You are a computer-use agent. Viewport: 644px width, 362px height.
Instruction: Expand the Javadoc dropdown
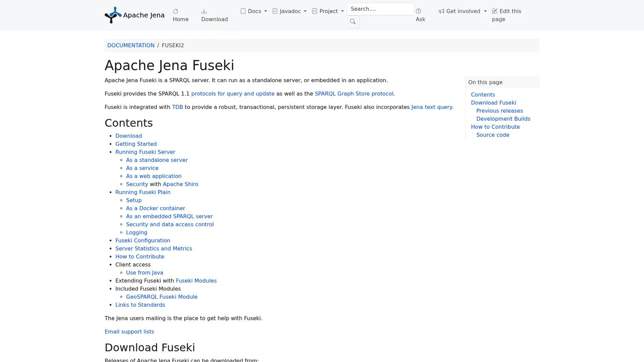pyautogui.click(x=289, y=11)
